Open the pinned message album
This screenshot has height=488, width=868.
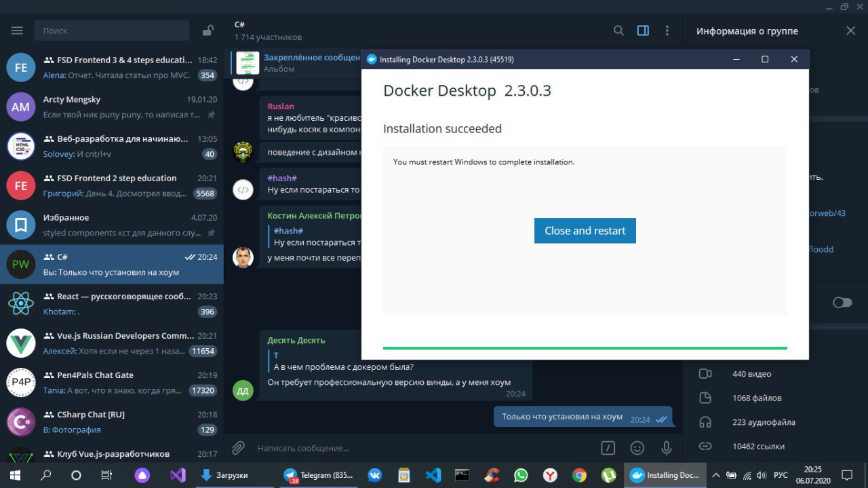[296, 63]
